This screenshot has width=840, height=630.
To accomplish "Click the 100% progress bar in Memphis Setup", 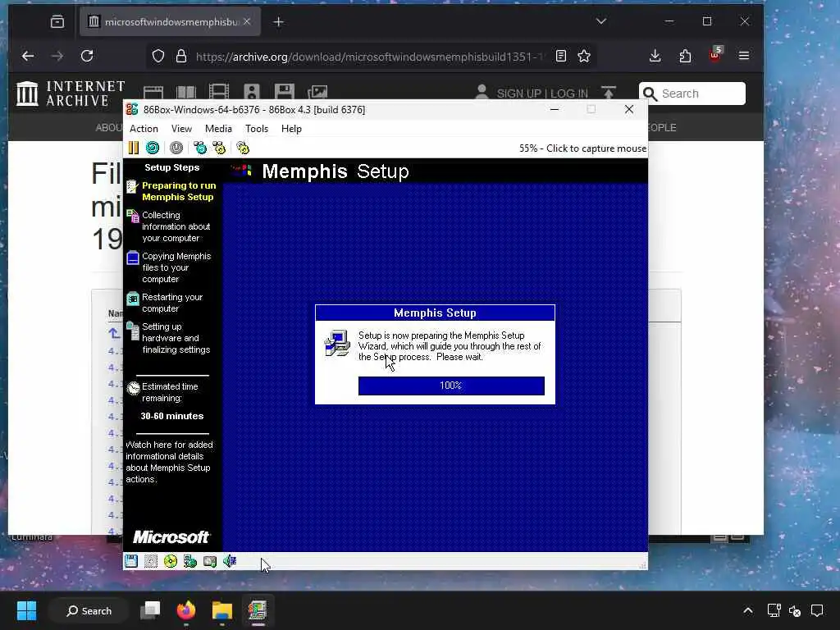I will click(x=451, y=386).
